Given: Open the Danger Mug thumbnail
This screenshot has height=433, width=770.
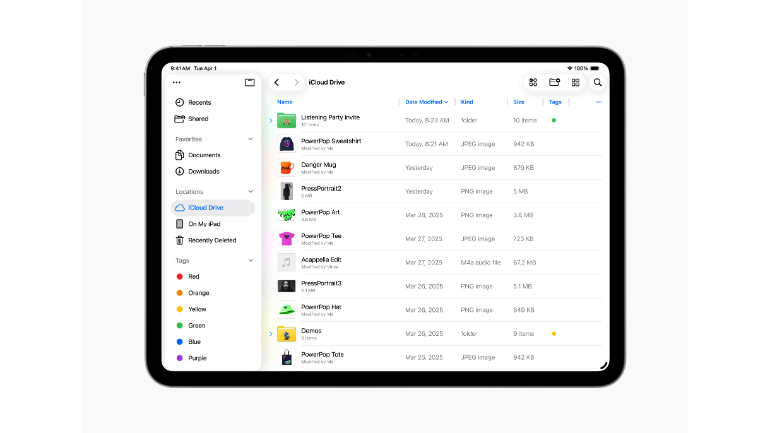Looking at the screenshot, I should [286, 168].
